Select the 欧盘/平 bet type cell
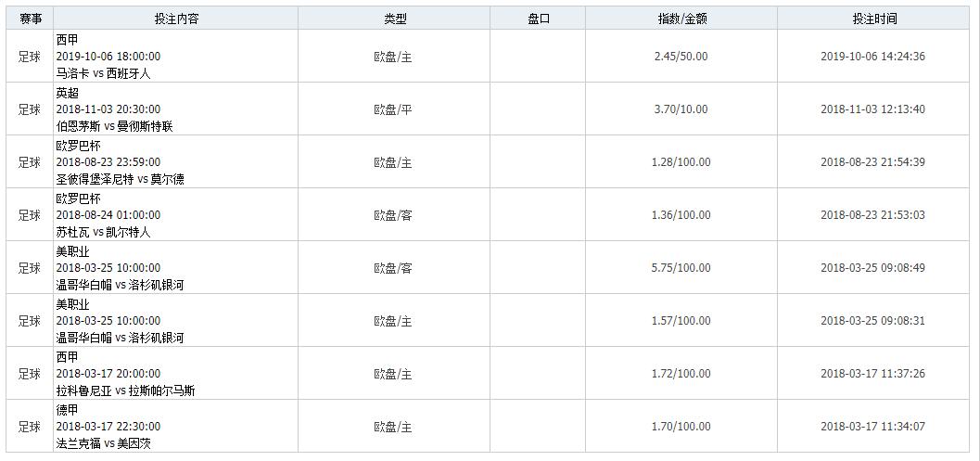Viewport: 980px width, 461px height. [393, 109]
